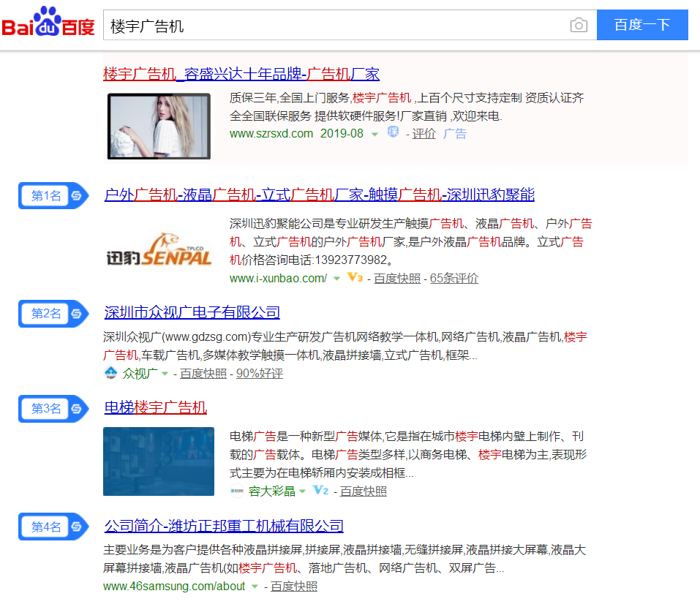Expand dropdown arrow beside 容大彩晶
Viewport: 700px width, 607px height.
(x=303, y=491)
